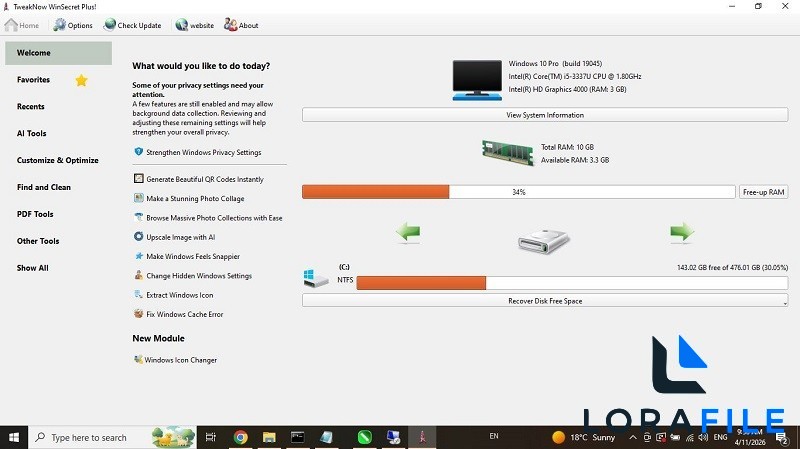Open Make Windows Feels Snappier link
This screenshot has height=449, width=800.
pos(193,257)
